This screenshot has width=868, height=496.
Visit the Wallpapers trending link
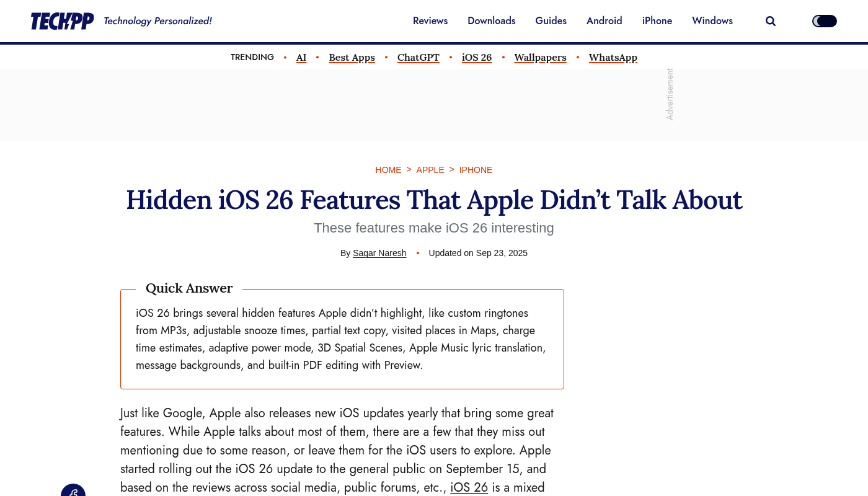coord(540,58)
